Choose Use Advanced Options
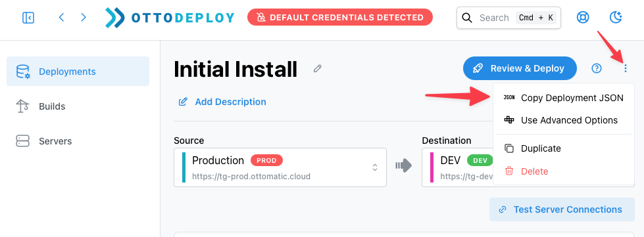This screenshot has width=644, height=237. click(564, 120)
